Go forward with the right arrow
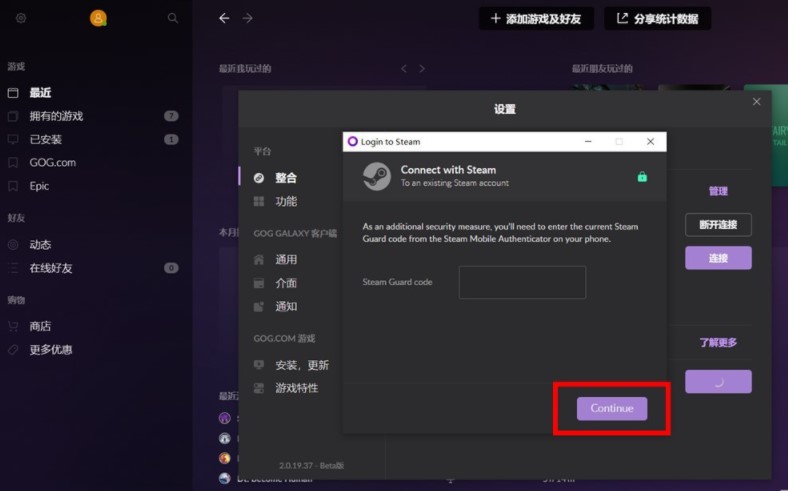Screen dimensions: 788x491 coord(247,18)
